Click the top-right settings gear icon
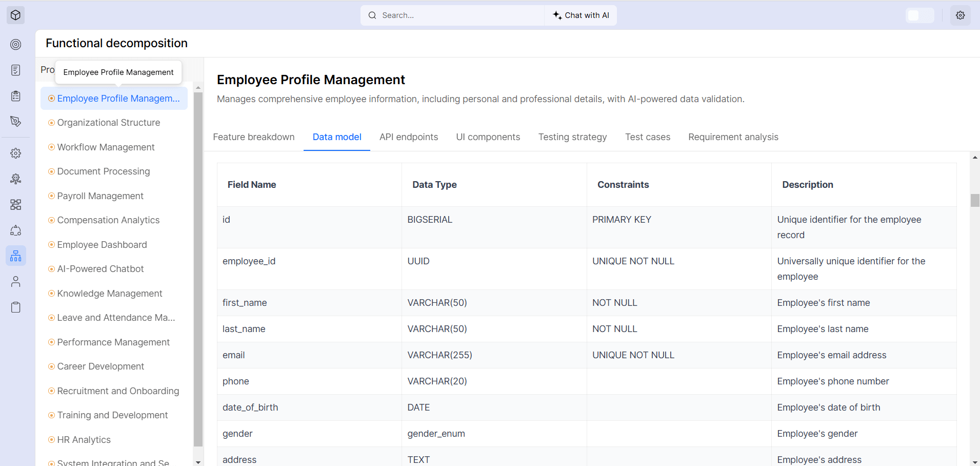The image size is (980, 466). click(x=960, y=15)
